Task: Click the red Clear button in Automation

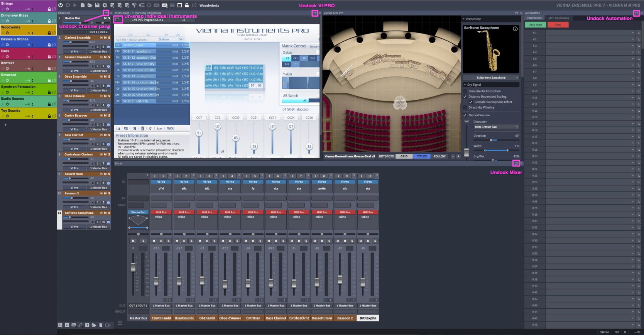Action: [x=558, y=25]
